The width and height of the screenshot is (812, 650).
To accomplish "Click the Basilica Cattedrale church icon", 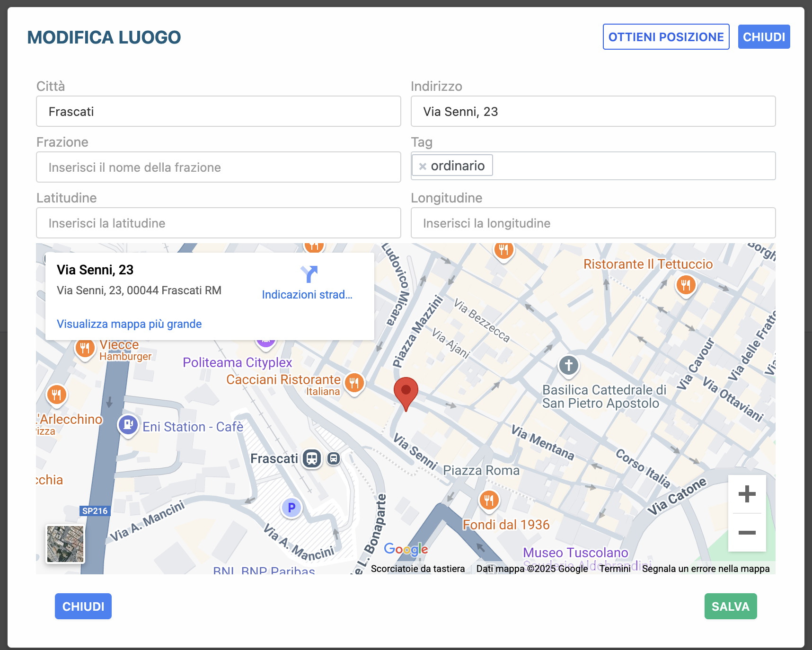I will [x=569, y=366].
